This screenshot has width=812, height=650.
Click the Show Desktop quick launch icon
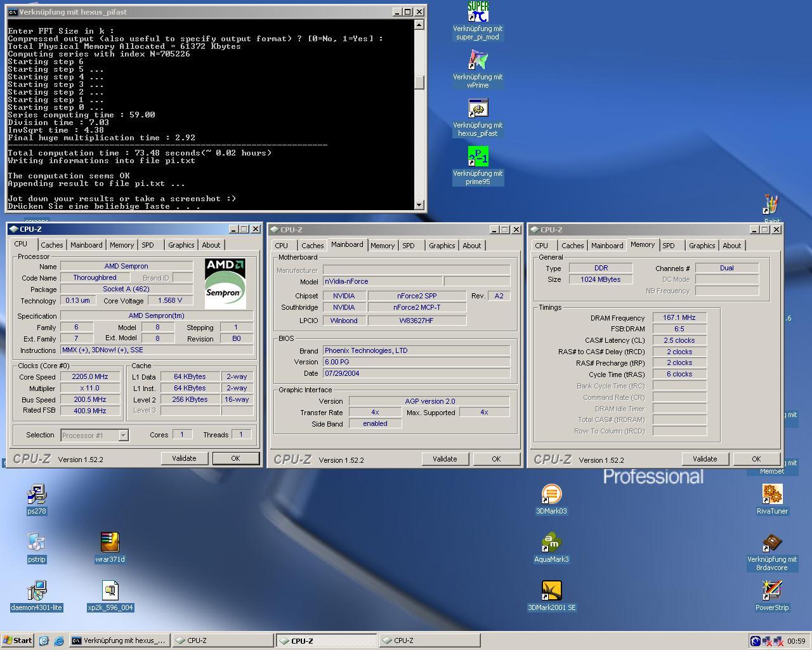coord(44,640)
